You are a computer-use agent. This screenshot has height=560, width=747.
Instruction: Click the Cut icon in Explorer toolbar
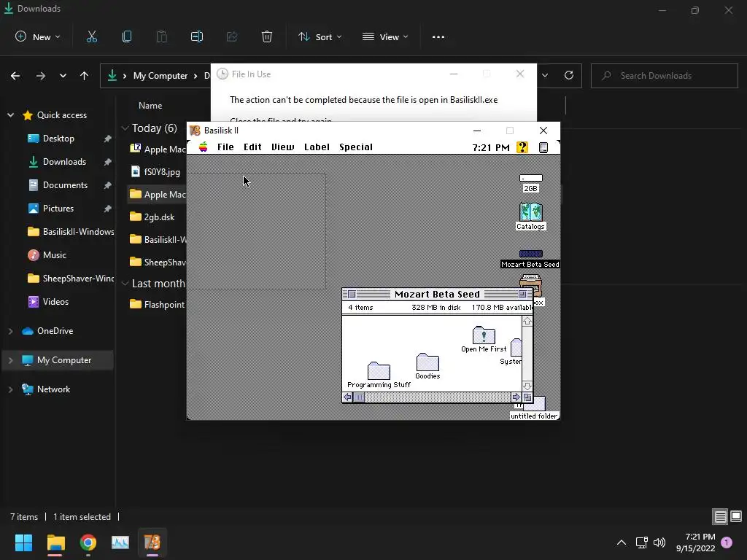[x=92, y=36]
